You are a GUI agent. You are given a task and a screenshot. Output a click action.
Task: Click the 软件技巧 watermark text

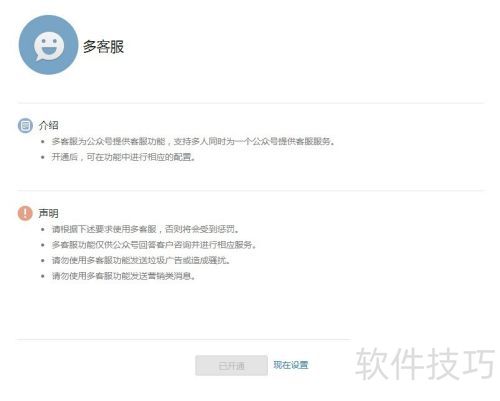coord(425,364)
